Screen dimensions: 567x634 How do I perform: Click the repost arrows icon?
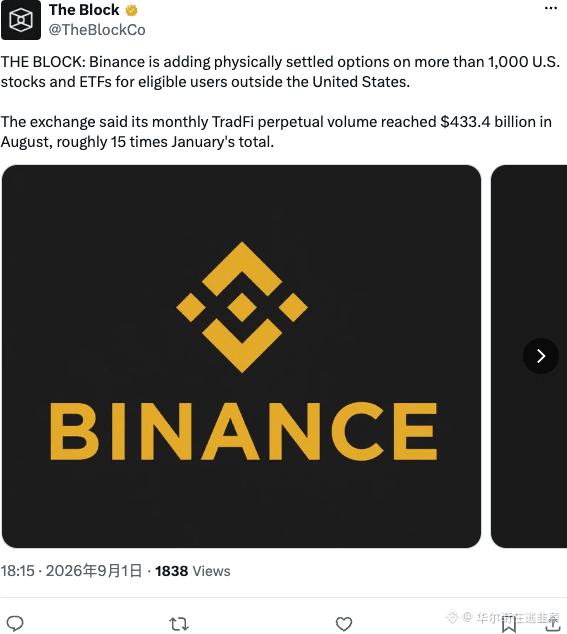pyautogui.click(x=179, y=624)
